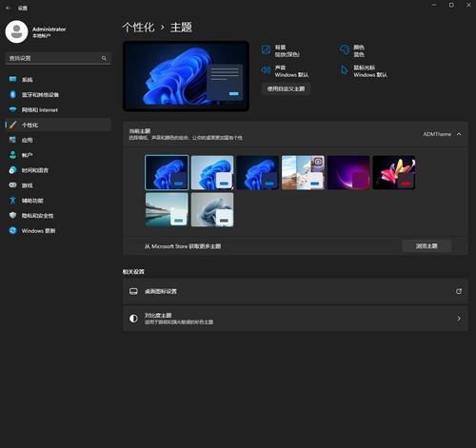Click the Administrator account name
Screen dimensions: 476x448
click(x=50, y=29)
